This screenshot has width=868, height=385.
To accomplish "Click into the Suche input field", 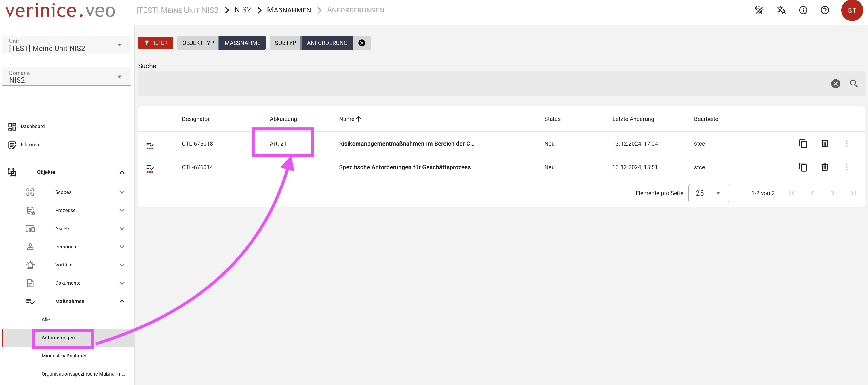I will pyautogui.click(x=482, y=83).
